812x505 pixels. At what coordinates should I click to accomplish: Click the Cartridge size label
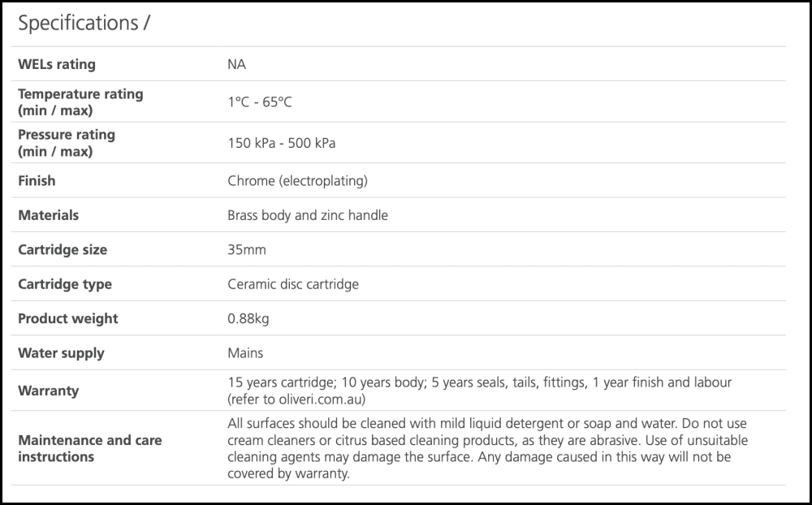tap(63, 250)
